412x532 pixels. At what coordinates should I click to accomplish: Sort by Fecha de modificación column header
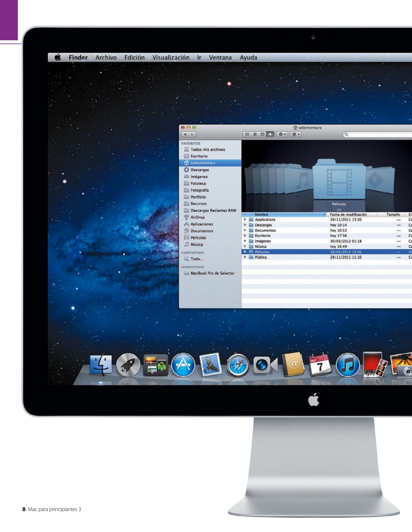[348, 214]
